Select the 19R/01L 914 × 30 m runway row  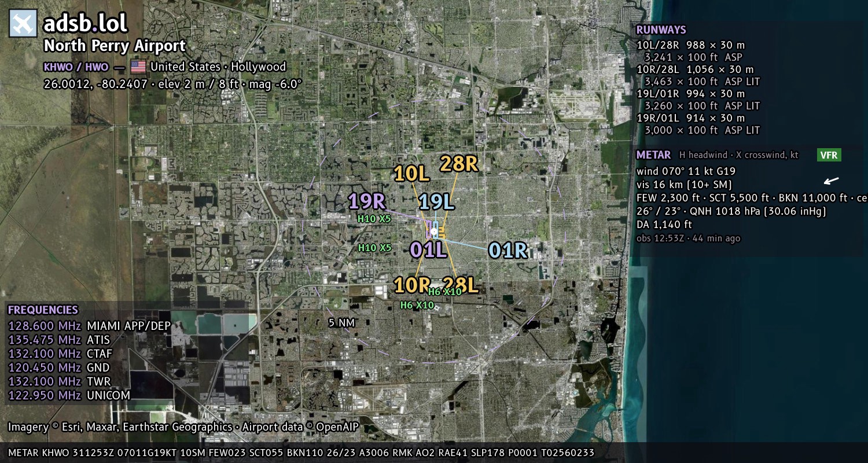point(690,118)
